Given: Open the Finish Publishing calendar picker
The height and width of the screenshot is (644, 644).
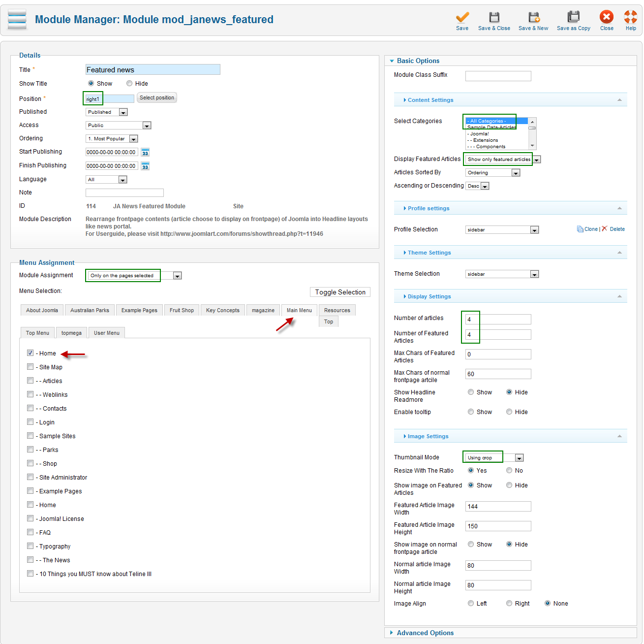Looking at the screenshot, I should 145,166.
